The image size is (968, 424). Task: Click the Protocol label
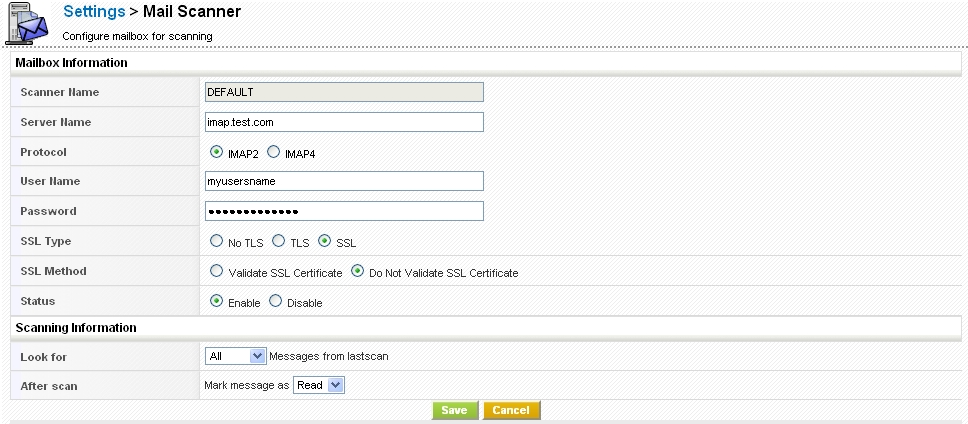click(x=43, y=152)
